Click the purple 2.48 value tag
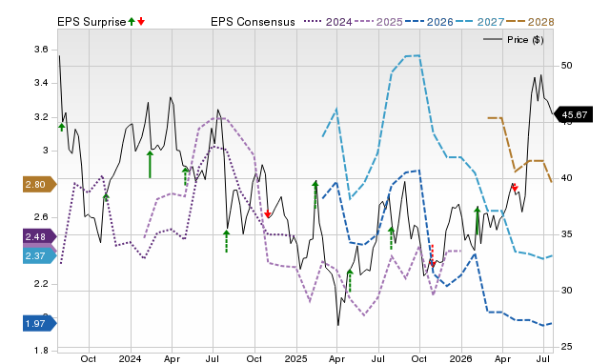Viewport: 610px width, 364px height. pos(40,236)
